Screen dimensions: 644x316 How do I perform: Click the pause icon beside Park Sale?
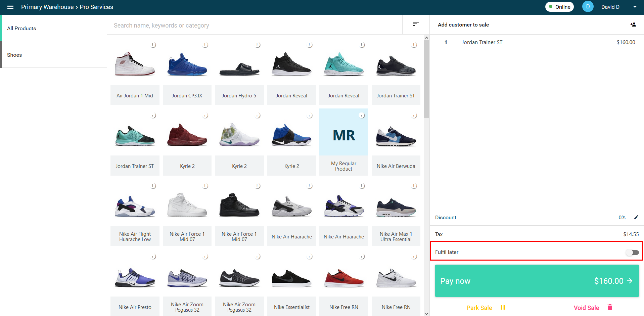(503, 307)
